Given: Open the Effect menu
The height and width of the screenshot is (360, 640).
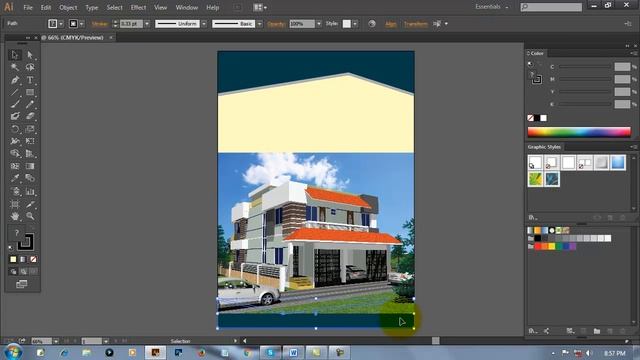Looking at the screenshot, I should (x=138, y=7).
